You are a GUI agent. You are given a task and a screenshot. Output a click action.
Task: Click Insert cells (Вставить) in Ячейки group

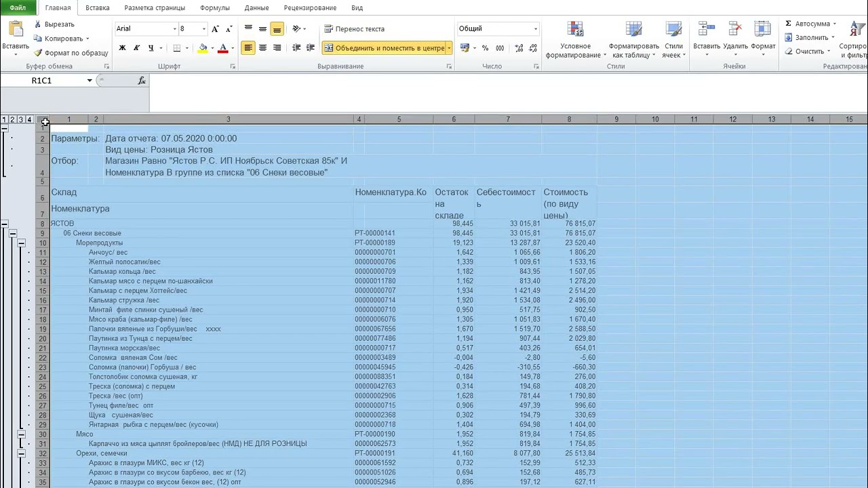pyautogui.click(x=707, y=40)
